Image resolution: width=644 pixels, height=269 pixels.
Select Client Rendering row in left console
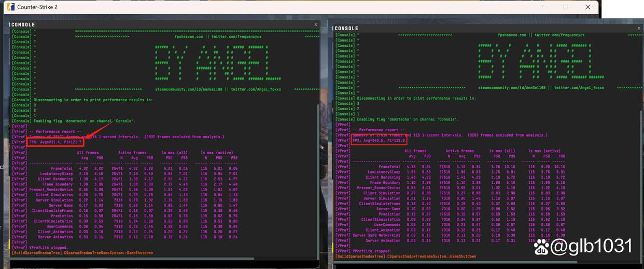point(124,179)
